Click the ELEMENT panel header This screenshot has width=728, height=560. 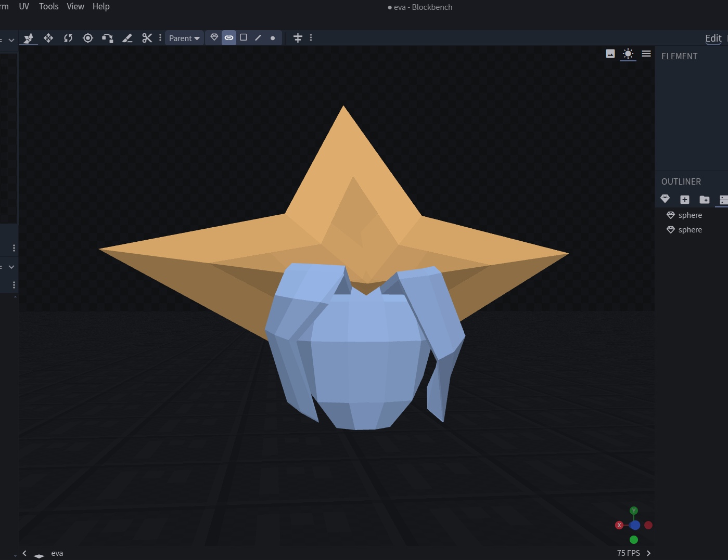[x=679, y=56]
